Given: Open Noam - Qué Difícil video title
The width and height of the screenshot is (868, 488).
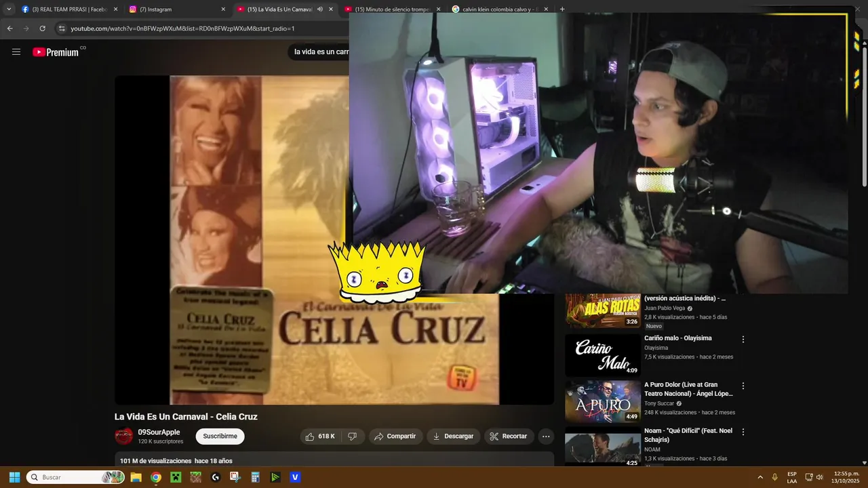Looking at the screenshot, I should click(688, 435).
